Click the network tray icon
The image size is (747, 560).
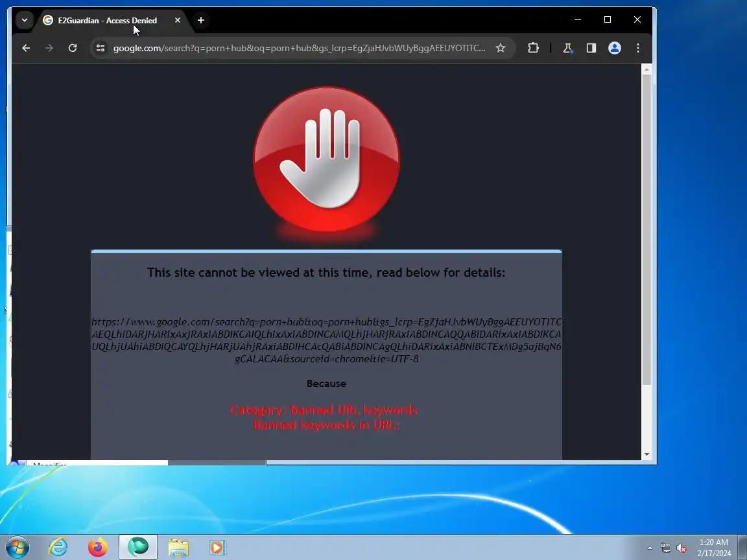pyautogui.click(x=665, y=548)
